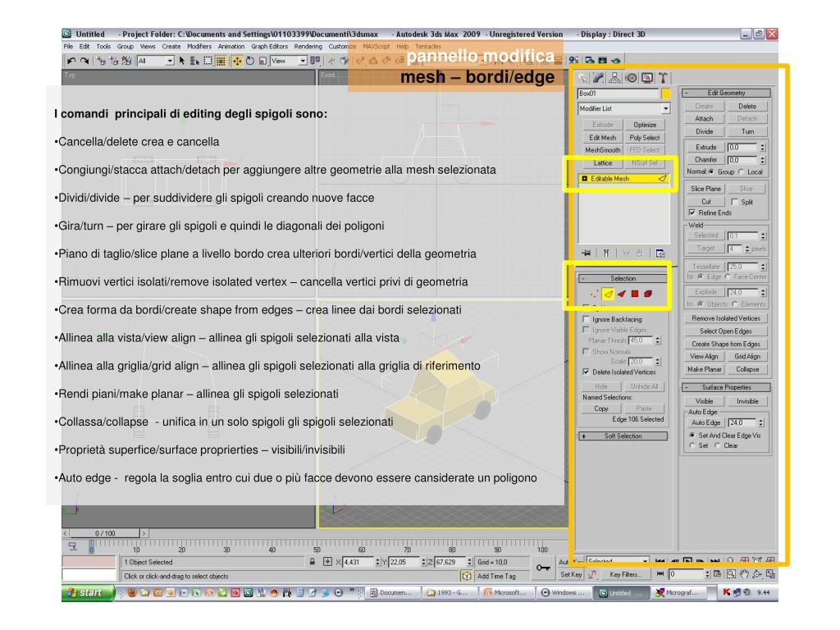Activate the Select and Rotate tool
The width and height of the screenshot is (840, 630).
coord(249,61)
